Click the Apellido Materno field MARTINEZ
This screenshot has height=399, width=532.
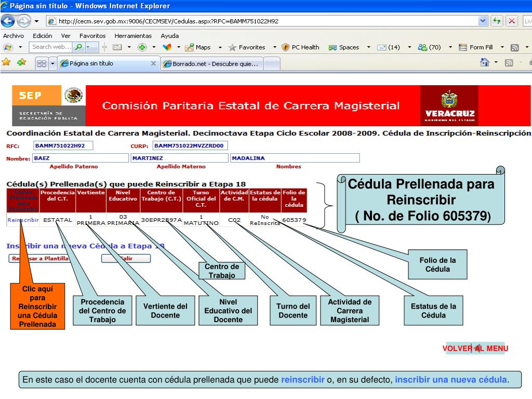[179, 158]
